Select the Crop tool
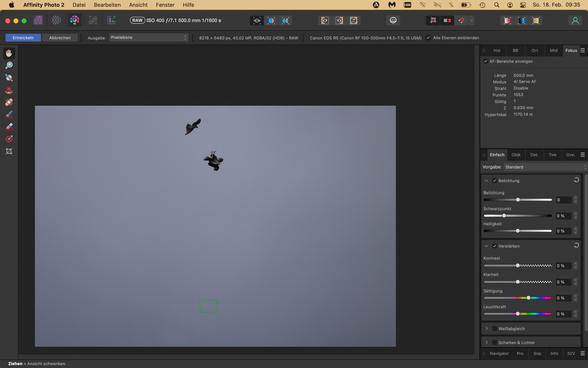 [x=9, y=151]
